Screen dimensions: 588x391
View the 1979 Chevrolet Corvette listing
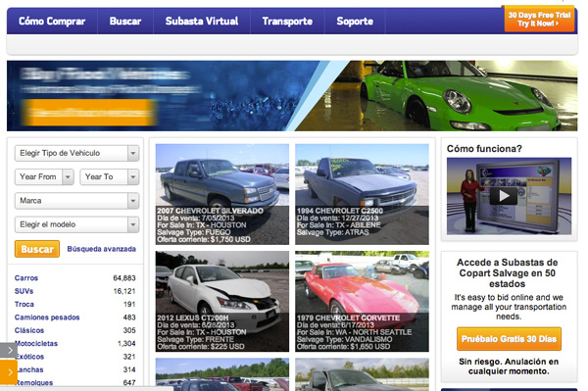tap(362, 302)
